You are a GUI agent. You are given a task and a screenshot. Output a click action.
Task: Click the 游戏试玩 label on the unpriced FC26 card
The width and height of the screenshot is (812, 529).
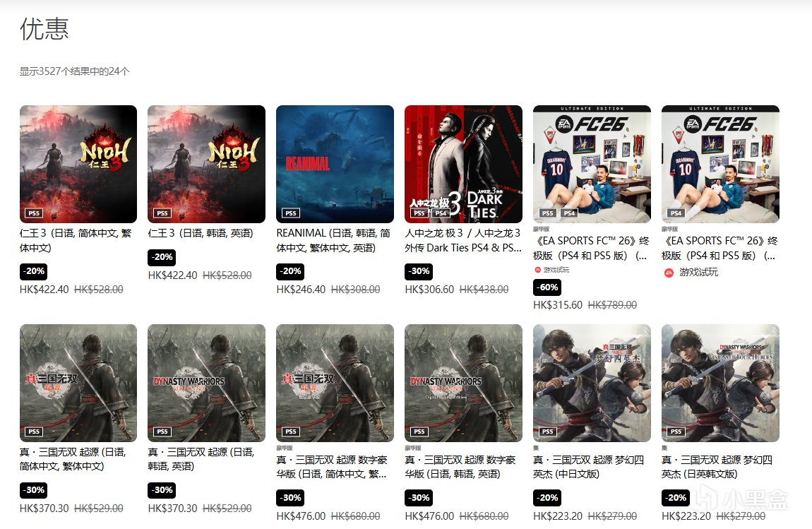(x=698, y=273)
